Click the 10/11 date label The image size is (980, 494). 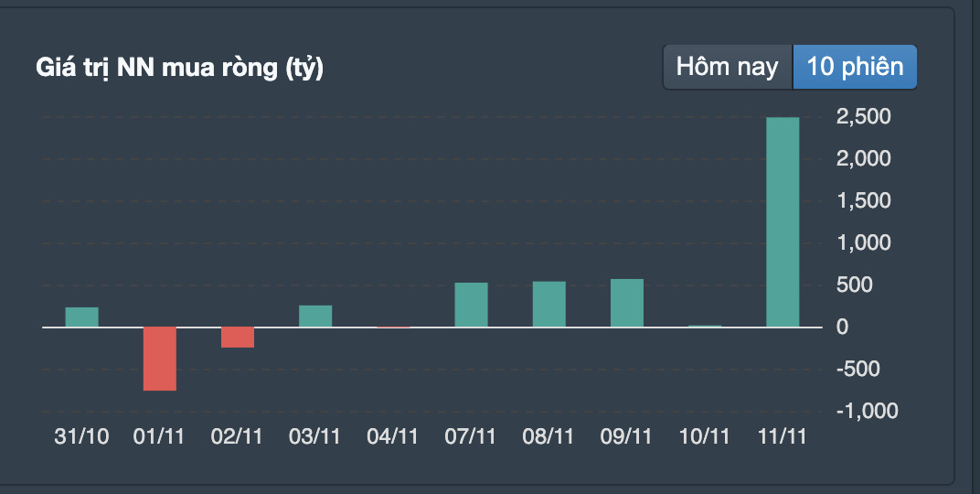(705, 436)
